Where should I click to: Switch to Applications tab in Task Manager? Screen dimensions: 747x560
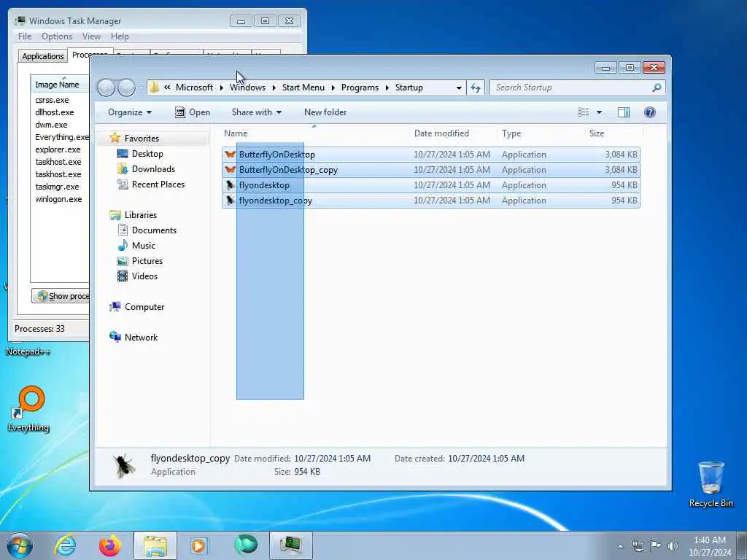(43, 55)
